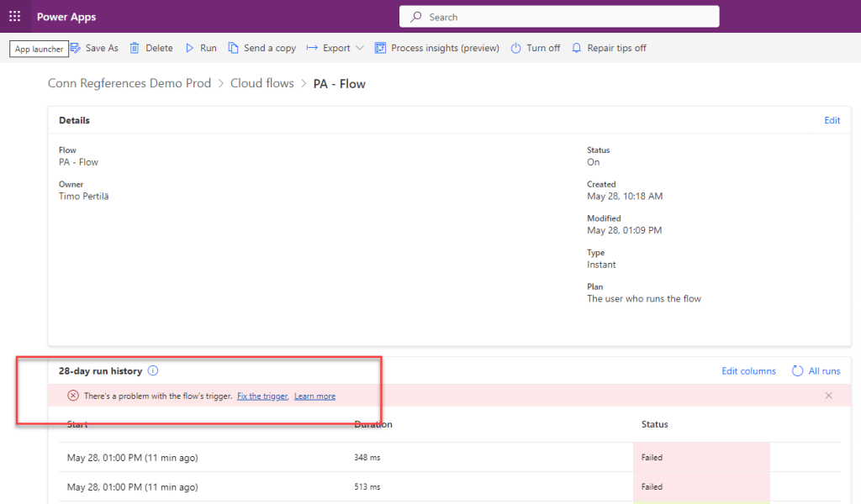Click the info icon beside 28-day run history
Screen dimensions: 861x504
[153, 370]
